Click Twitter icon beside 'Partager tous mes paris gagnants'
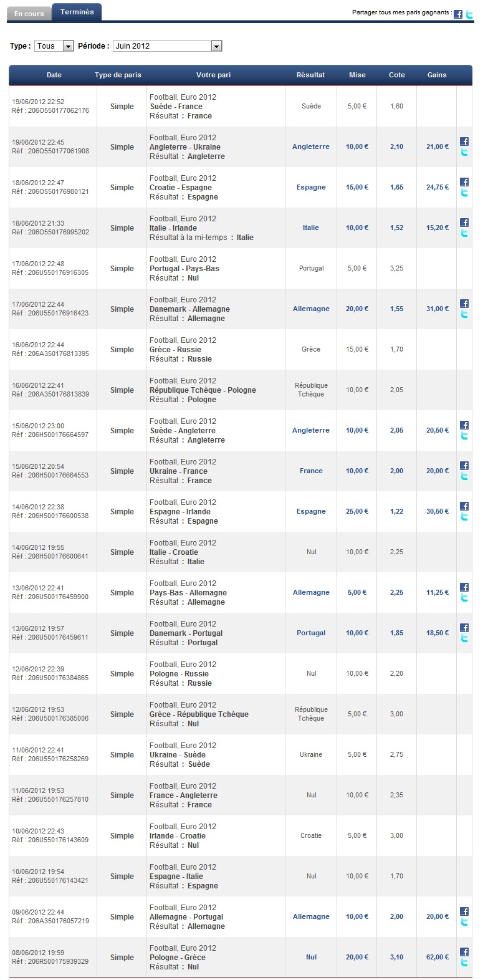The width and height of the screenshot is (488, 980). coord(469,14)
